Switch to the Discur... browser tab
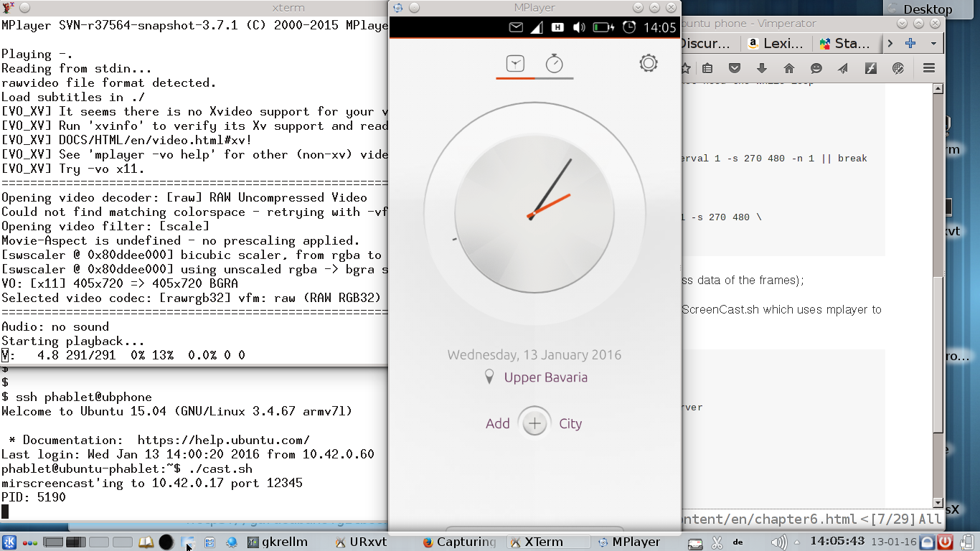980x551 pixels. (x=709, y=43)
